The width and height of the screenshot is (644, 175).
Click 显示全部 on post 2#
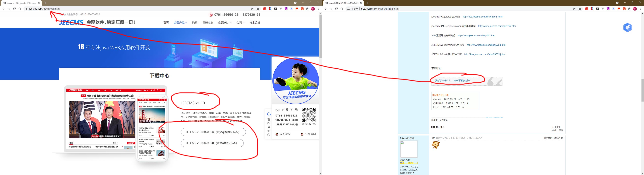pos(548,138)
